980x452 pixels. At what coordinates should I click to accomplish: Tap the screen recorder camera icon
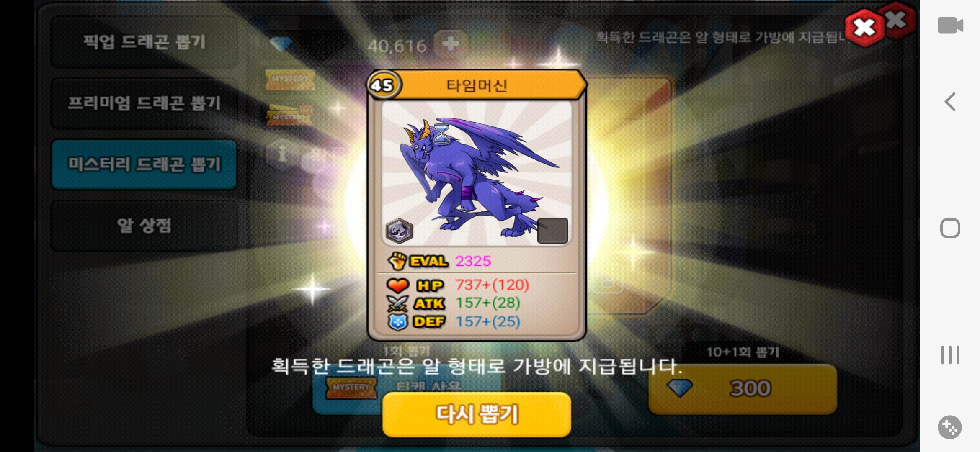point(950,26)
